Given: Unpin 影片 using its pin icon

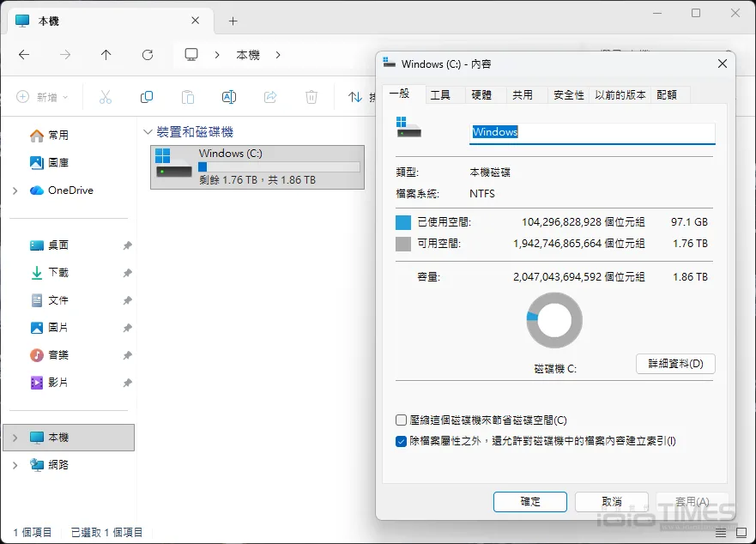Looking at the screenshot, I should point(127,383).
